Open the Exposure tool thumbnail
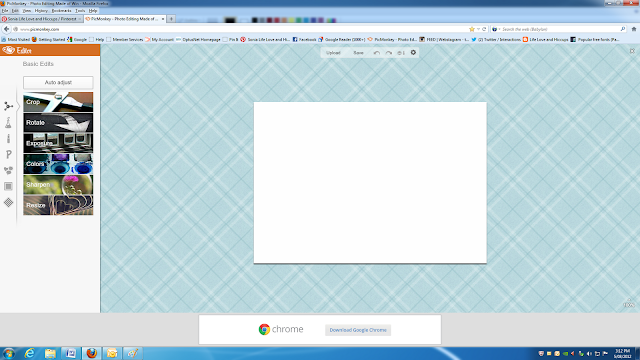This screenshot has width=640, height=360. [58, 143]
